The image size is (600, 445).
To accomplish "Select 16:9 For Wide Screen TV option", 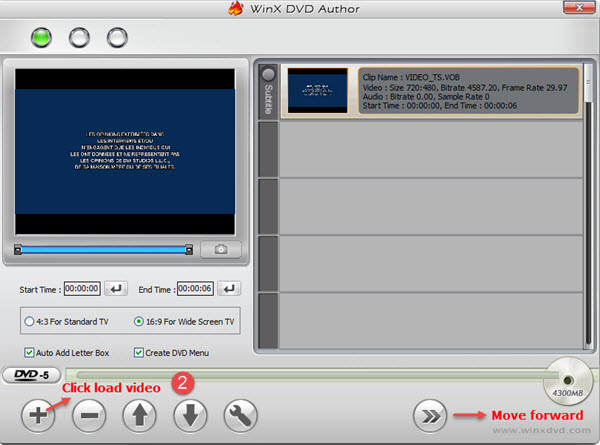I will point(184,321).
